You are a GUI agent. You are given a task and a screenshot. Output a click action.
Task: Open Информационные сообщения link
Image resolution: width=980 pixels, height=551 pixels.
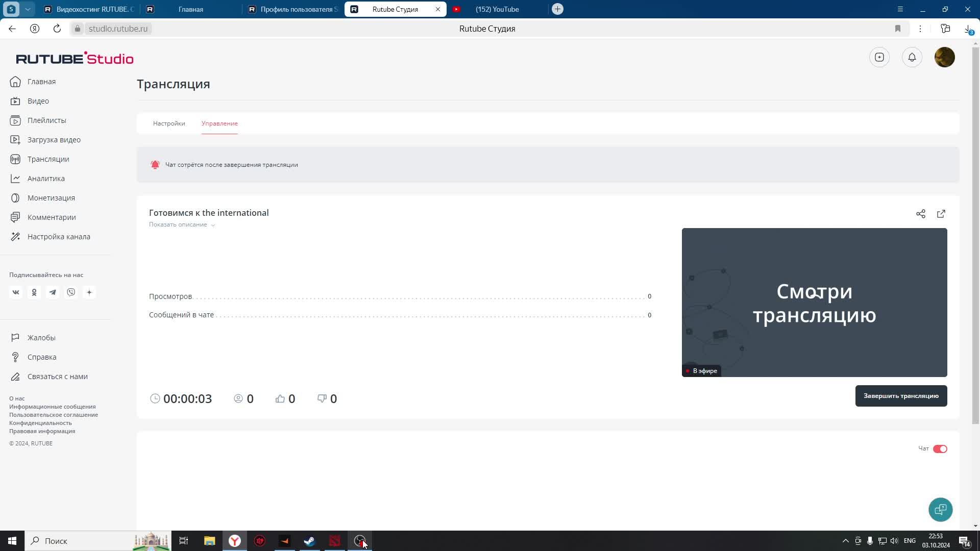click(x=53, y=407)
